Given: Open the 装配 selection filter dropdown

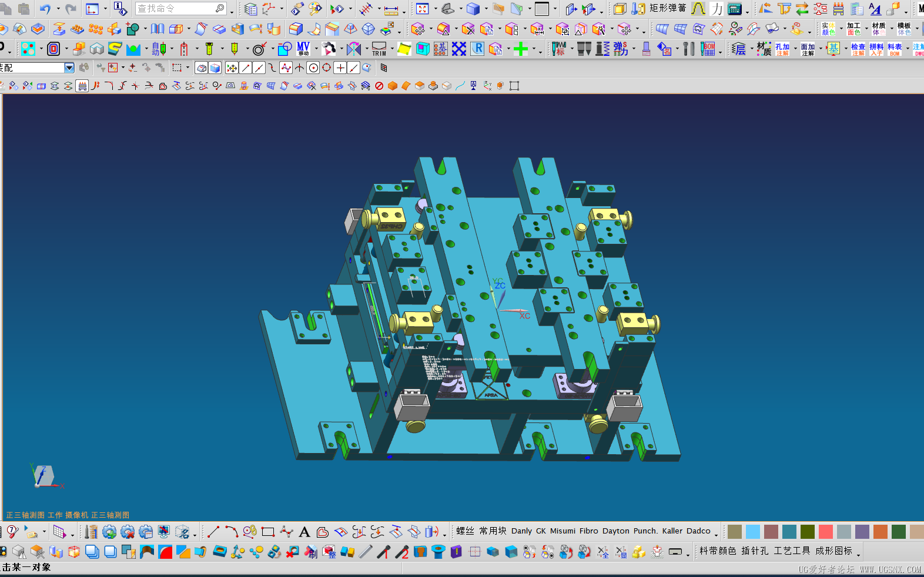Looking at the screenshot, I should point(69,68).
